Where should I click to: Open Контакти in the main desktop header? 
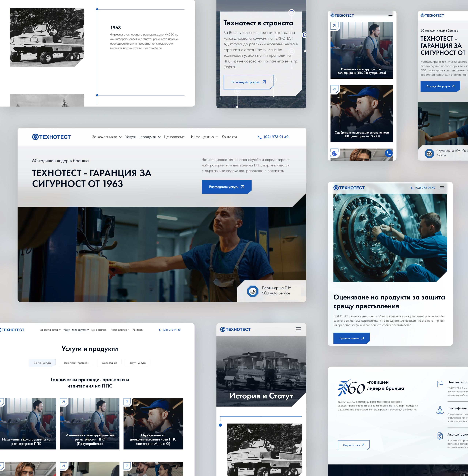229,137
